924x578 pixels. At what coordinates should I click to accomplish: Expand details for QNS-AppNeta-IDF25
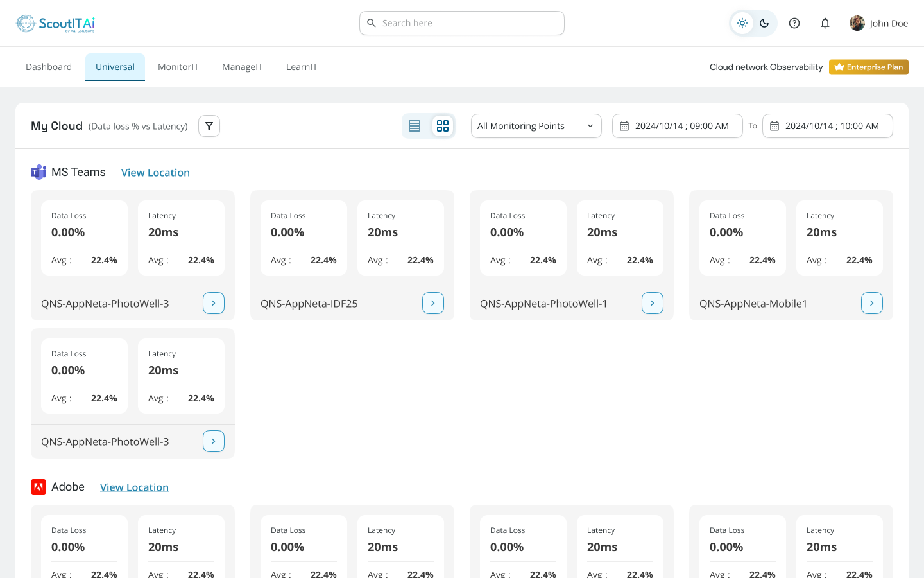coord(432,302)
